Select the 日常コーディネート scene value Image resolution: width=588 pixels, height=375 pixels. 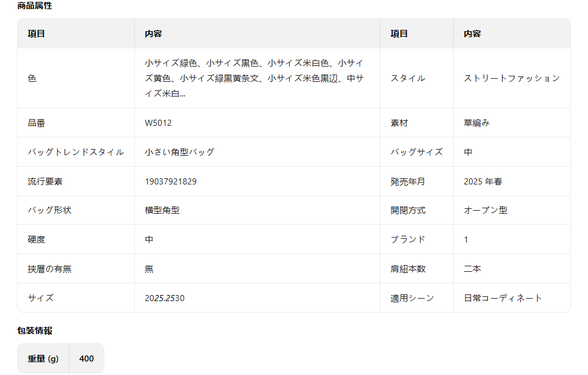[503, 298]
